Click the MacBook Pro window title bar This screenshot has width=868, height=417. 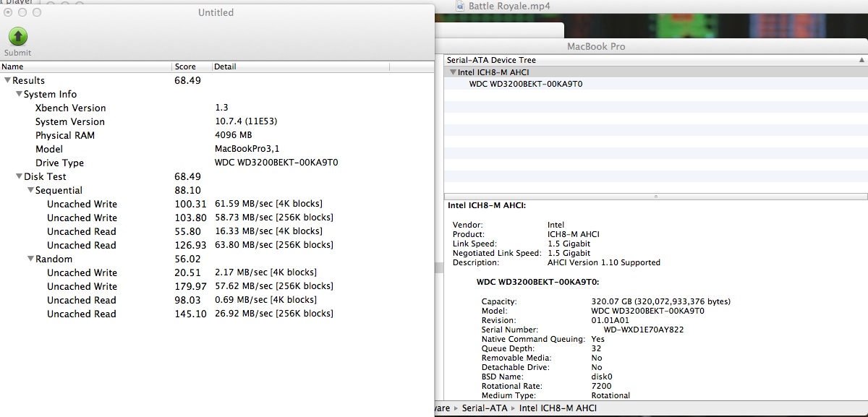651,46
